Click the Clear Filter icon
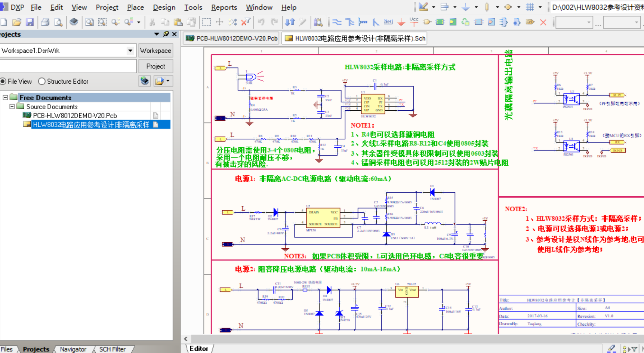Screen dimensions: 644x353 pyautogui.click(x=246, y=22)
